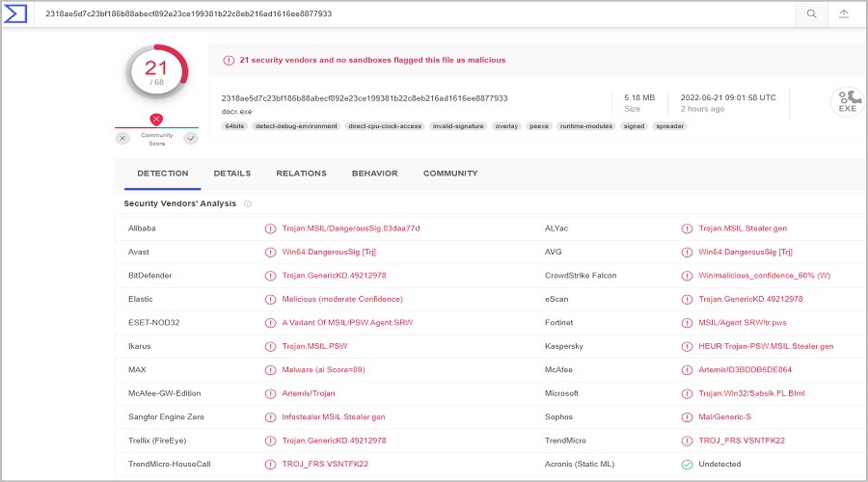Click the Trojan:MSIL/DangerousSig.03daa77d detection

[x=351, y=228]
